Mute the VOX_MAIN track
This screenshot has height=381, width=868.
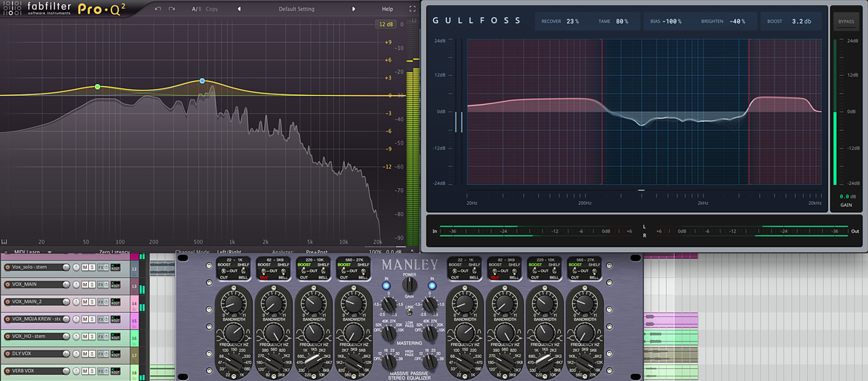(x=85, y=284)
